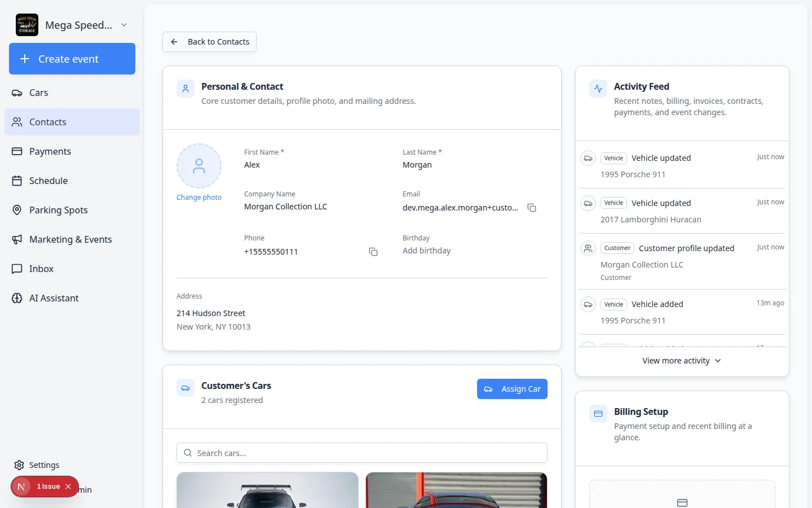Click the Search cars input field
Viewport: 812px width, 508px height.
point(362,453)
